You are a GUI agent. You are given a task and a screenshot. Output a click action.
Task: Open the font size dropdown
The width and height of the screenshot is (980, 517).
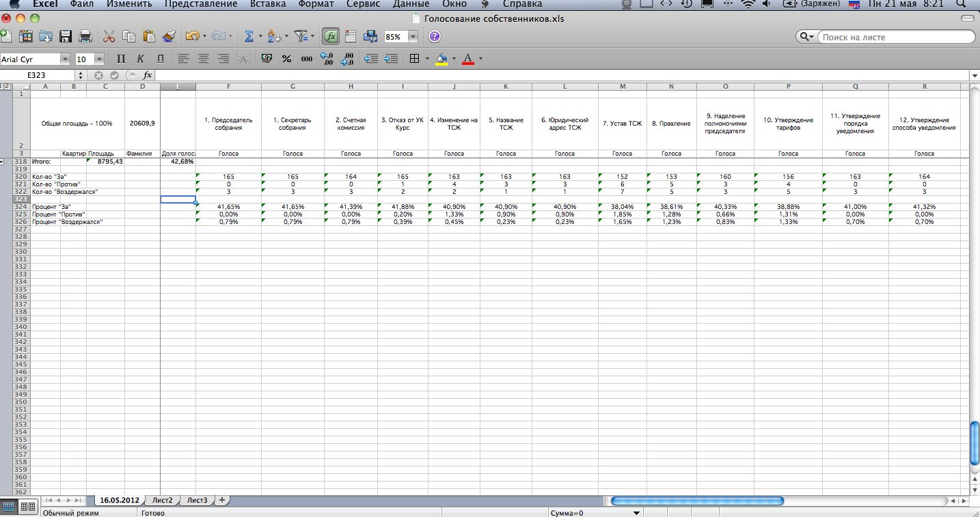click(99, 59)
